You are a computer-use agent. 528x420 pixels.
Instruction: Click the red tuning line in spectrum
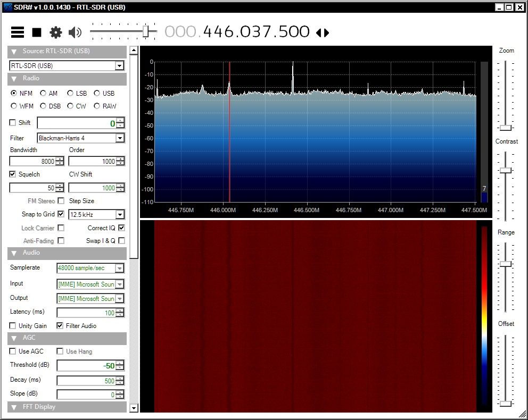tap(229, 132)
